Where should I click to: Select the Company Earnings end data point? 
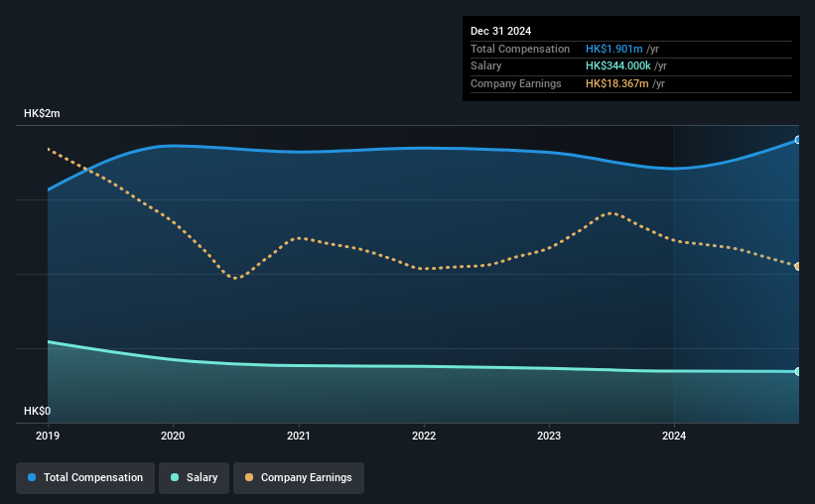(797, 267)
